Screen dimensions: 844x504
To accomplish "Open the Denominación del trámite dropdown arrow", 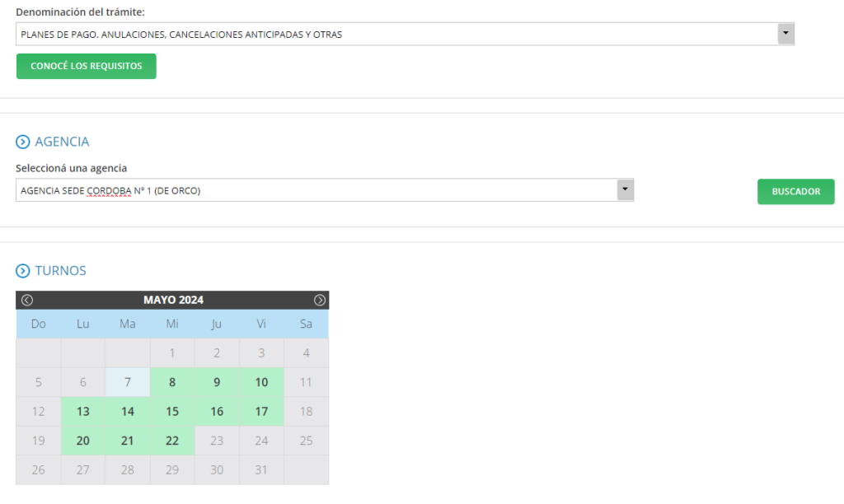I will coord(785,34).
